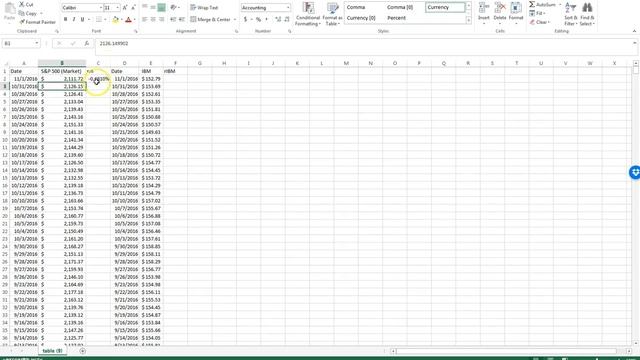The image size is (640, 360).
Task: Apply the Currency cell style
Action: (444, 7)
